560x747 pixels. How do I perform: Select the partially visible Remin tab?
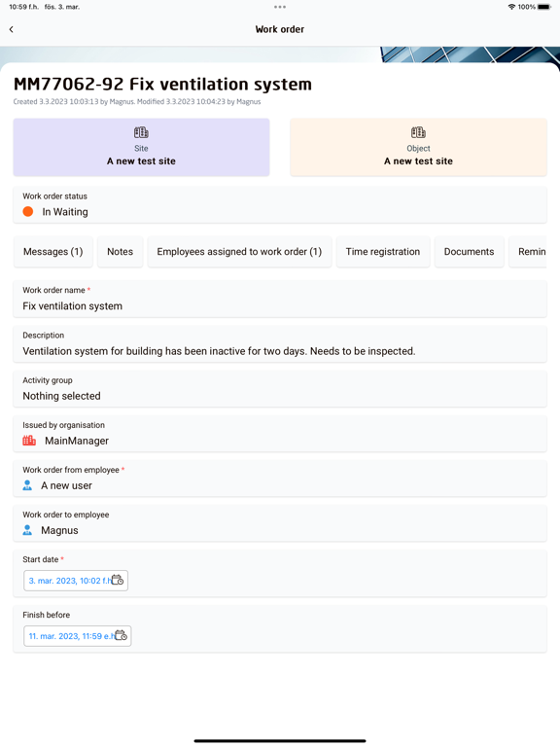pyautogui.click(x=529, y=252)
